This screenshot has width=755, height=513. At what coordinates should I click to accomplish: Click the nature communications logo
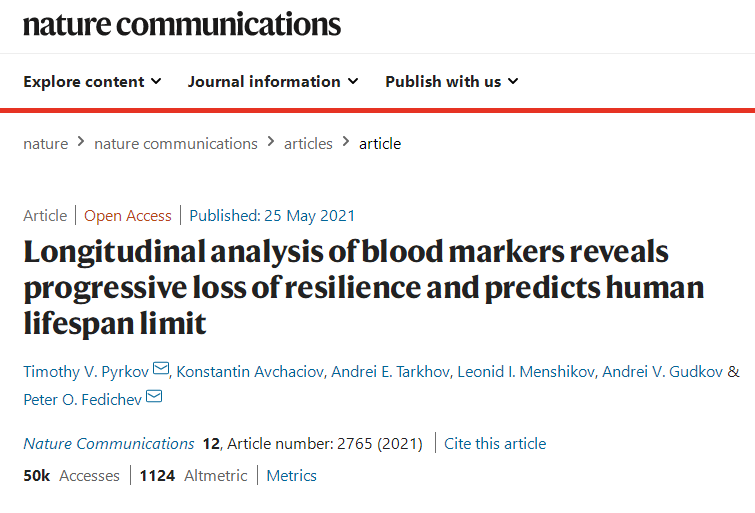click(x=181, y=24)
